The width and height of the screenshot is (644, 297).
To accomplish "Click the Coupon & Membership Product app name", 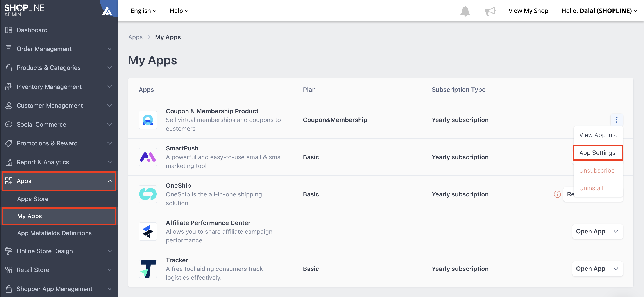I will click(x=212, y=111).
